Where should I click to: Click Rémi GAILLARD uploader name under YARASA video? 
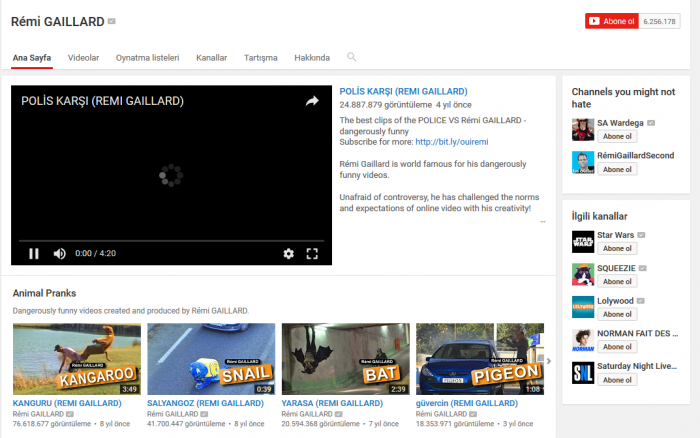click(x=307, y=414)
